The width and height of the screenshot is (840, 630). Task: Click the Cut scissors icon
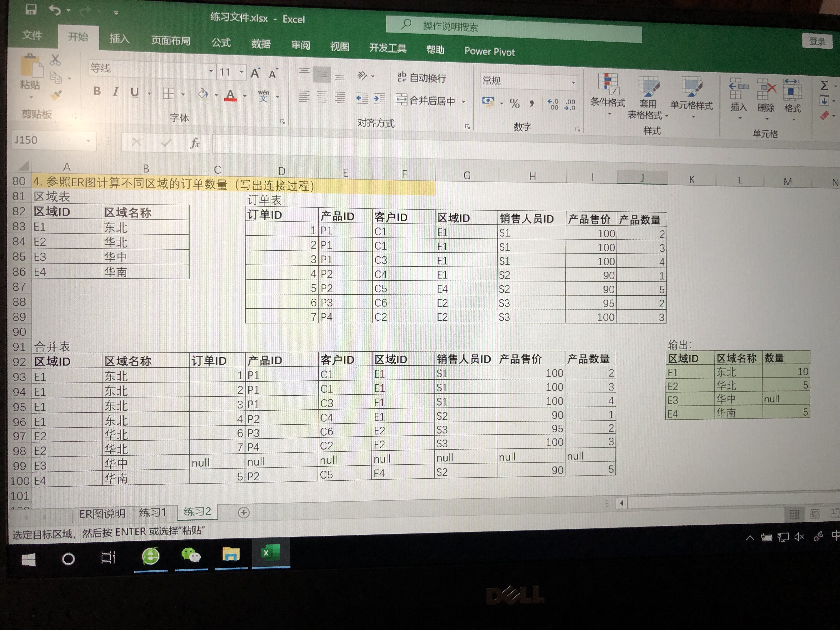point(55,60)
